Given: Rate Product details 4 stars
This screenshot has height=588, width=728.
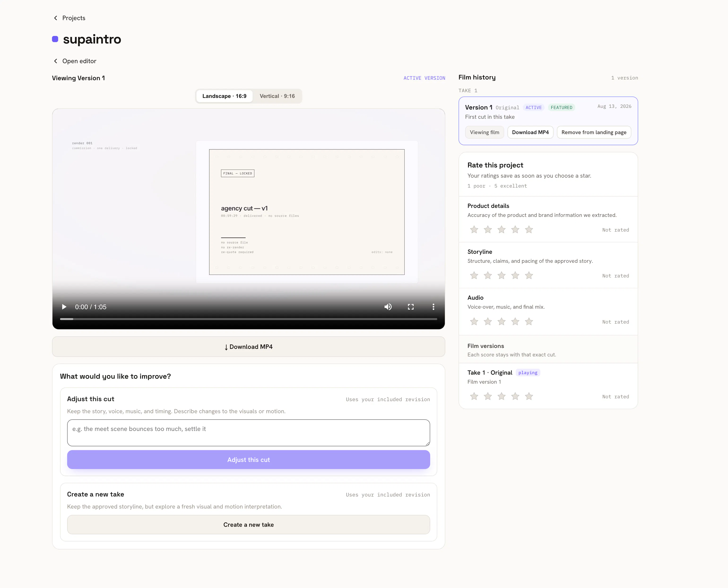Looking at the screenshot, I should coord(515,230).
